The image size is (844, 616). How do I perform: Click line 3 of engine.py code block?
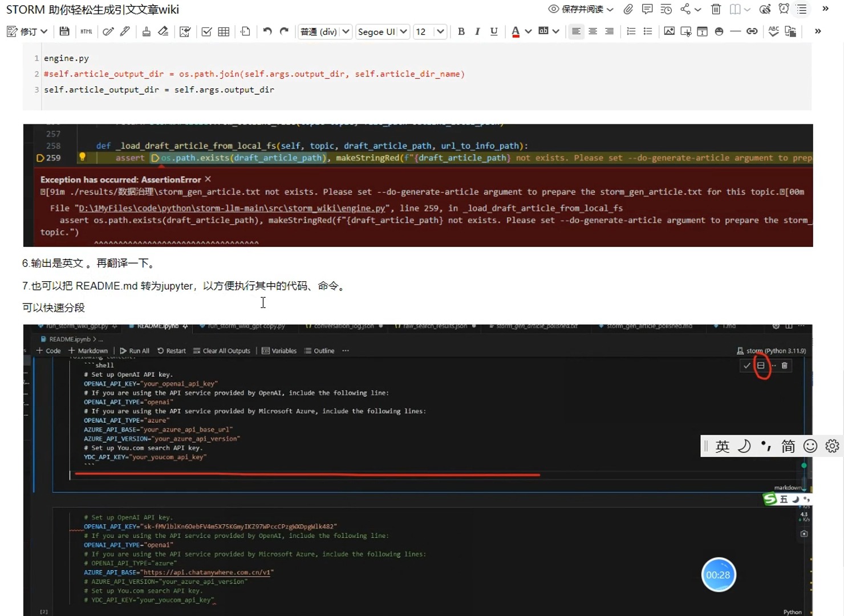pyautogui.click(x=159, y=90)
